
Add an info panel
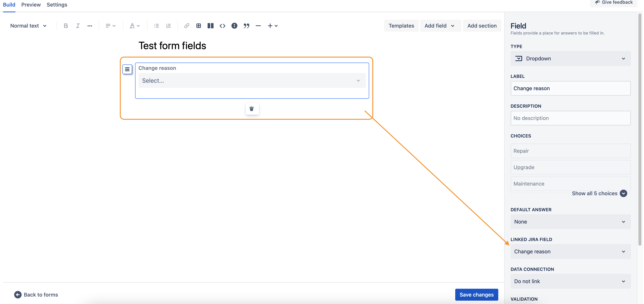pyautogui.click(x=234, y=26)
